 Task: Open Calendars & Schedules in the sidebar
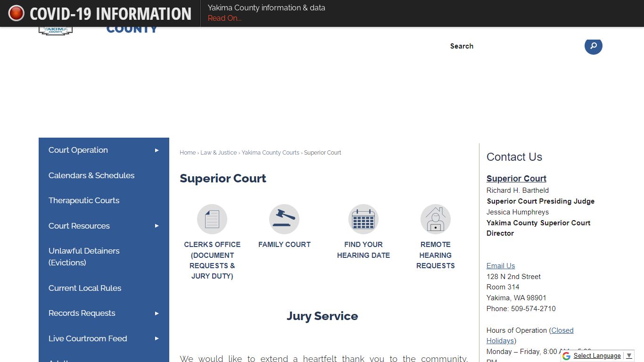[x=104, y=175]
